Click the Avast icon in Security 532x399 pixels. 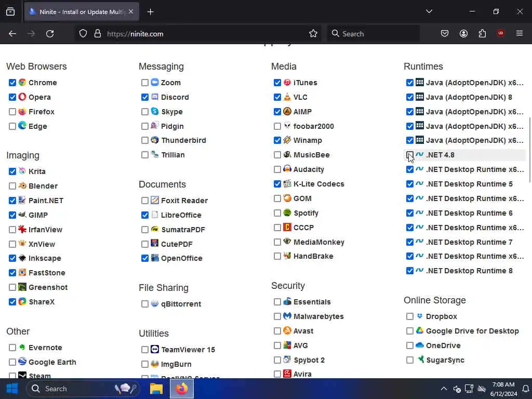point(287,331)
